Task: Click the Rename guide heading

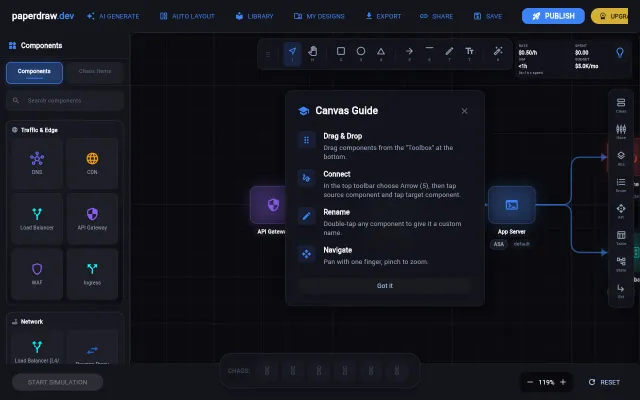Action: point(337,212)
